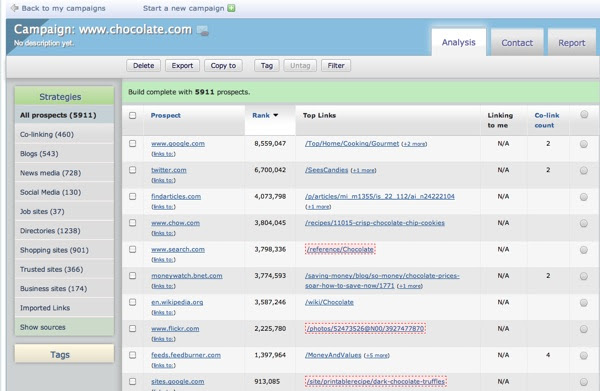
Task: Select 'News media (728)' strategy
Action: pos(64,173)
